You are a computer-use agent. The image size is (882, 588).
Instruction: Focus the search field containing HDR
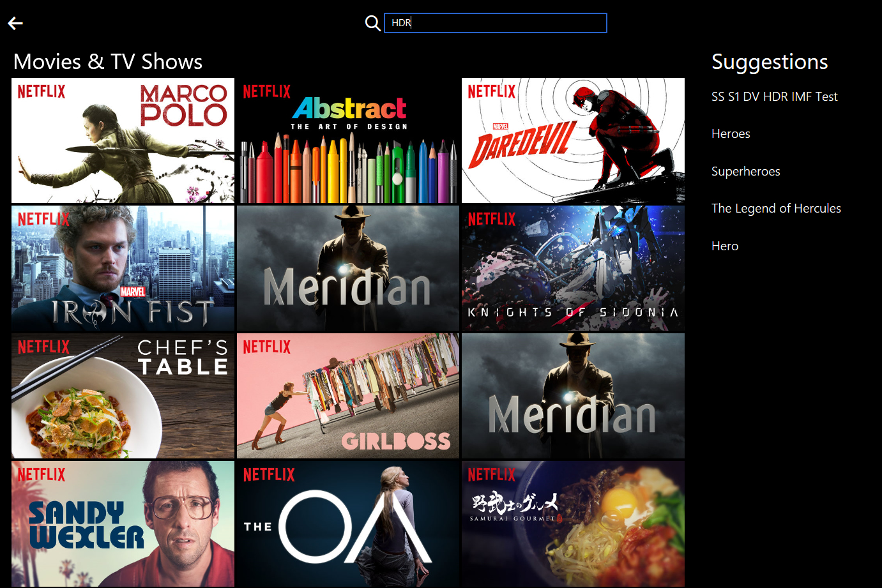[x=496, y=23]
